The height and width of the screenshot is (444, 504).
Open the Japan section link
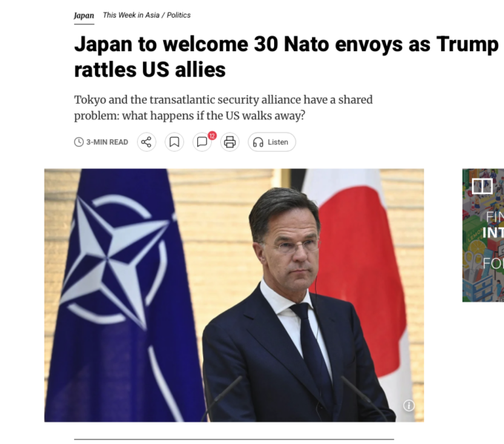84,16
